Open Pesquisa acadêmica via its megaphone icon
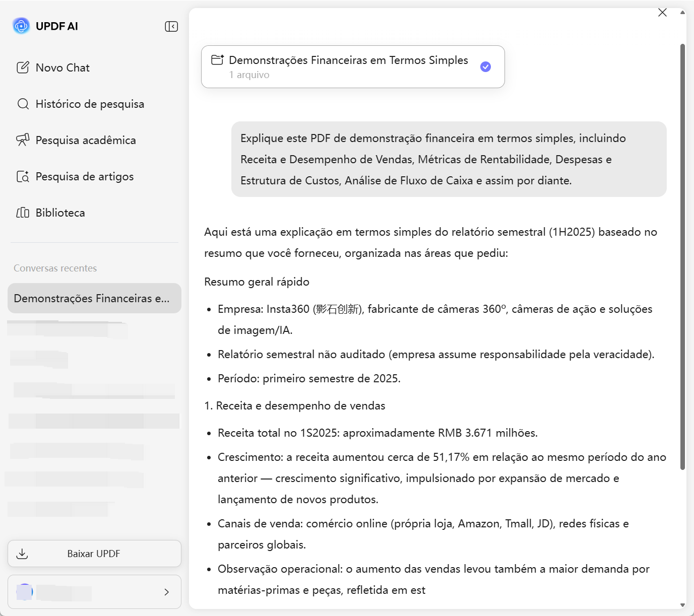Screen dimensions: 694x616 click(23, 140)
